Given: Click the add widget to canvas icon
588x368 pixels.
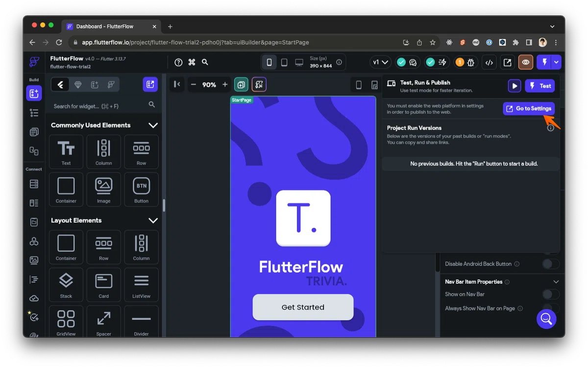Looking at the screenshot, I should tap(241, 85).
